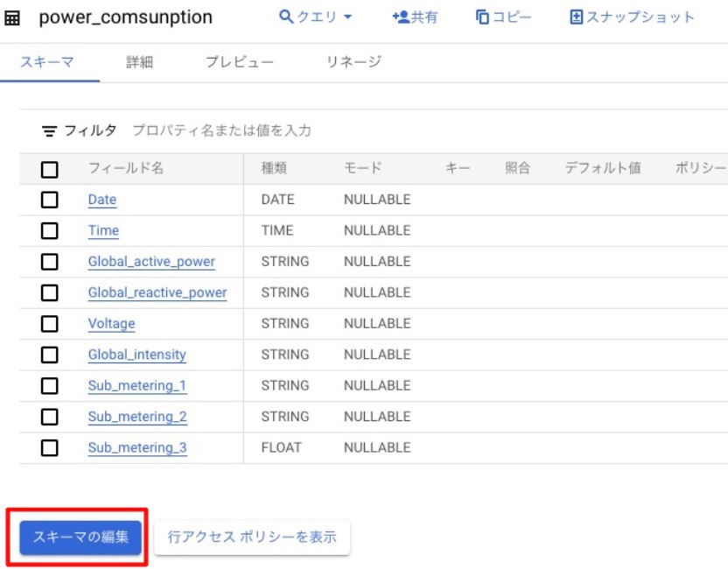
Task: Open the プレビュー tab
Action: coord(240,62)
